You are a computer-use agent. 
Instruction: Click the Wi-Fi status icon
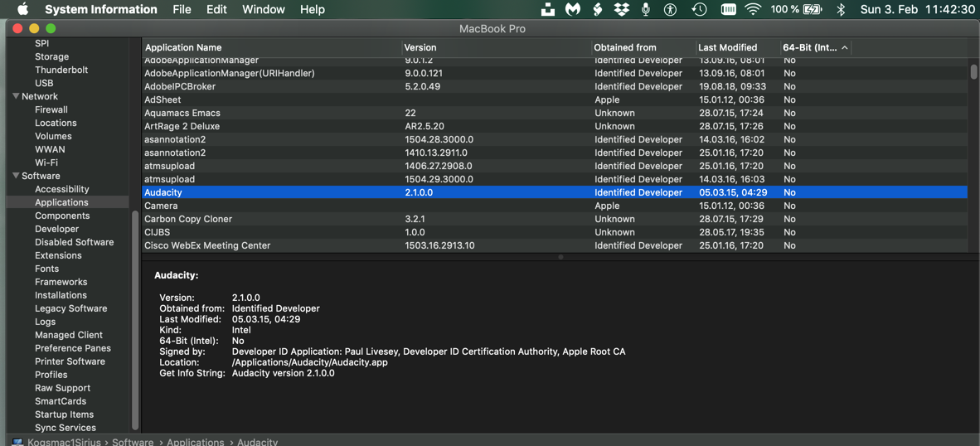coord(753,9)
